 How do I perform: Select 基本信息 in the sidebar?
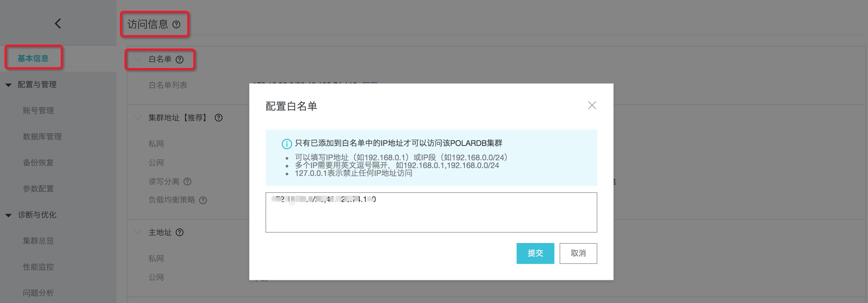pyautogui.click(x=33, y=58)
